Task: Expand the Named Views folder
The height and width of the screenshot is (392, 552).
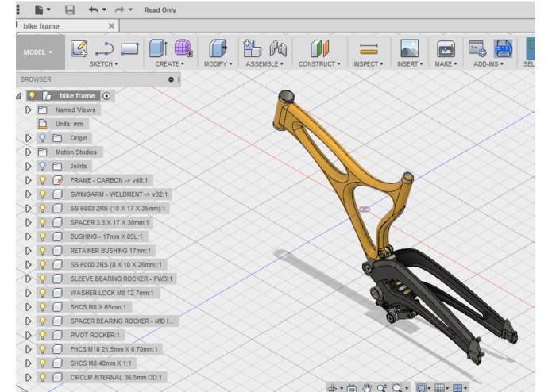Action: 29,110
